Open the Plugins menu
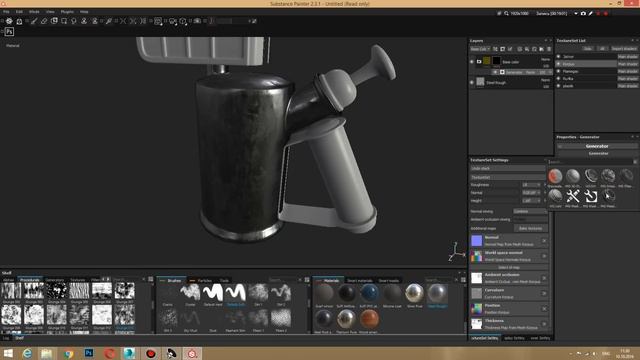The image size is (640, 360). coord(67,12)
